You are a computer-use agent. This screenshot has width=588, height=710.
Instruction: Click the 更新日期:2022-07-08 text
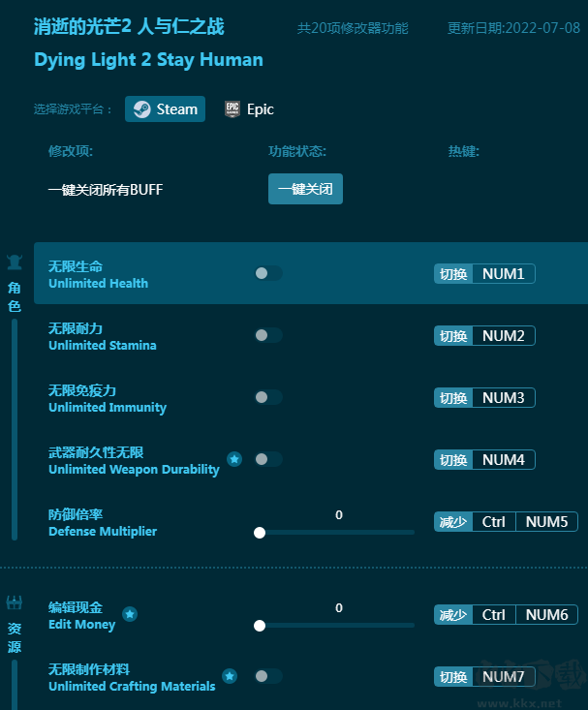[513, 28]
